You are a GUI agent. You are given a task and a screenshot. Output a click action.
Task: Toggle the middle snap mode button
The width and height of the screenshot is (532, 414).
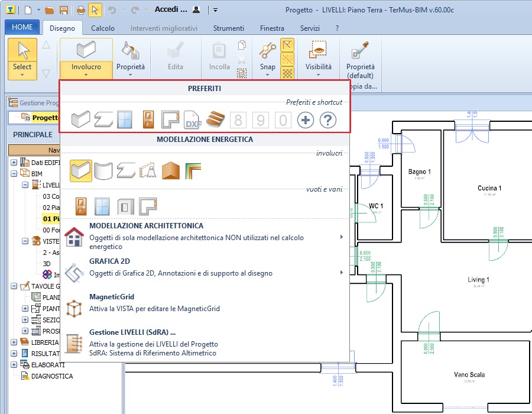[x=287, y=60]
